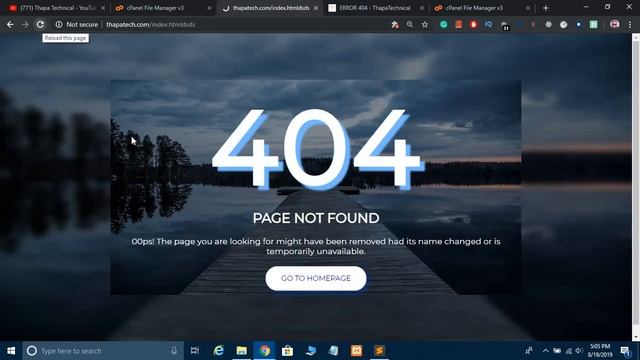This screenshot has width=640, height=360.
Task: Click the translate icon in address bar
Action: pos(395,24)
